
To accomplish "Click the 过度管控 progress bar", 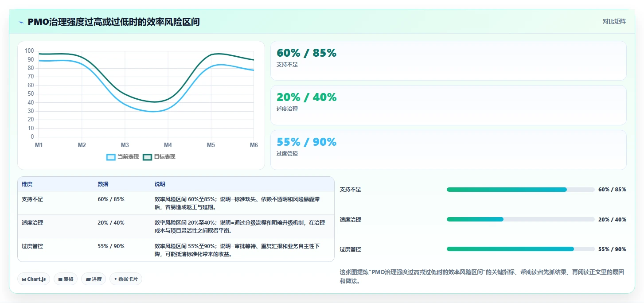I will [520, 249].
